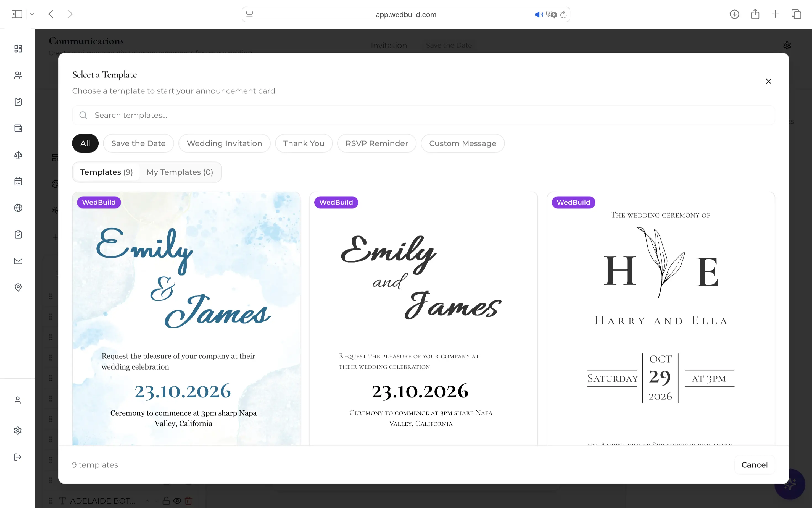Open the location pin icon in sidebar
Screen dimensions: 812x508
click(18, 288)
